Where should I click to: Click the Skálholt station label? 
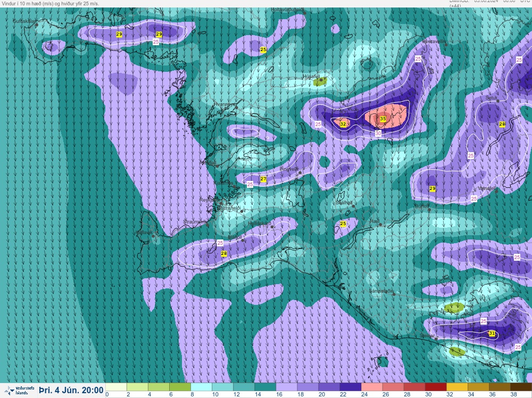(344, 203)
